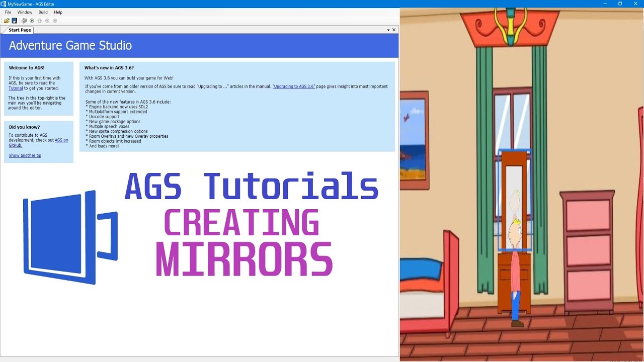Screen dimensions: 644x362
Task: Open the Window menu
Action: [x=25, y=12]
